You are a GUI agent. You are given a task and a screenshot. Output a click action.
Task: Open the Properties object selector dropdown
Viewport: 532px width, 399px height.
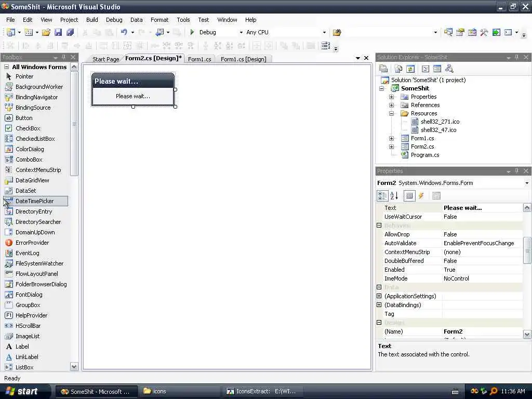tap(527, 183)
